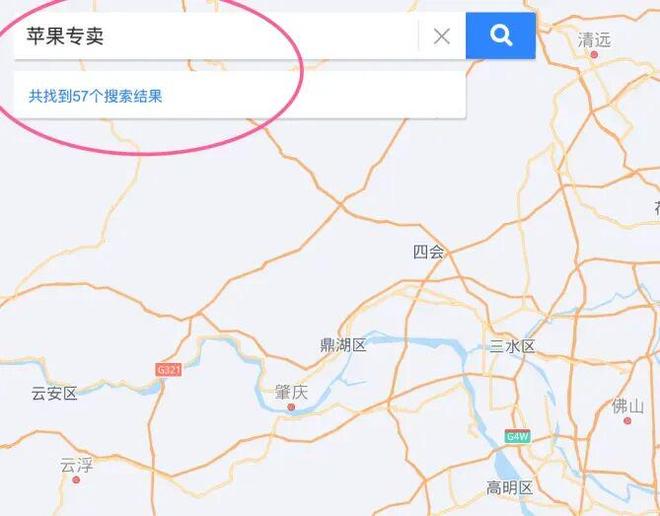
Task: Open the 共找到57个搜索结果 results link
Action: click(95, 96)
